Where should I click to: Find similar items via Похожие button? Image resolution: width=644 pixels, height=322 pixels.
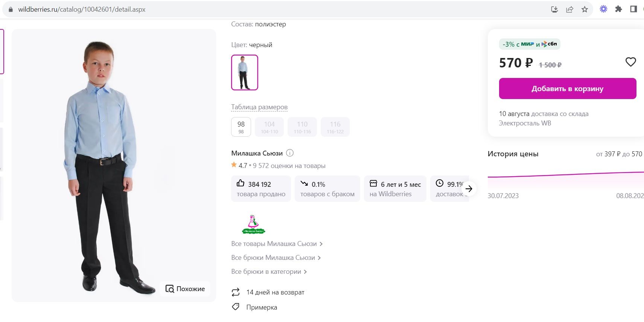[185, 289]
